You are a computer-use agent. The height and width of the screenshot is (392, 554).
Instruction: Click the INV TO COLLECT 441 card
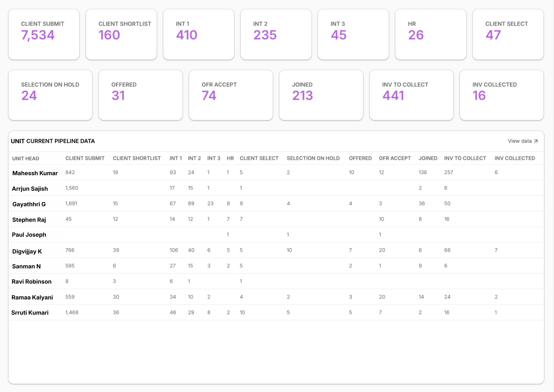point(412,95)
